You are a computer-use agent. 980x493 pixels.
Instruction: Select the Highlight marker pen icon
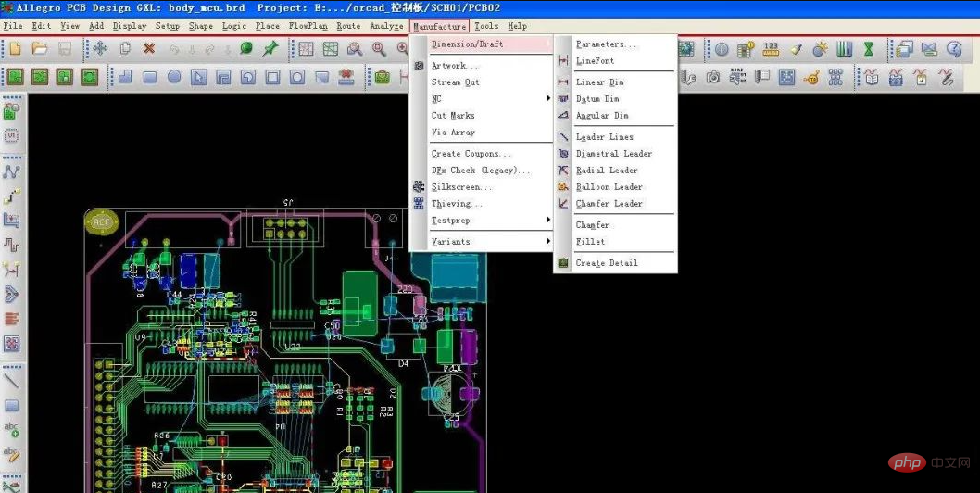coord(795,49)
